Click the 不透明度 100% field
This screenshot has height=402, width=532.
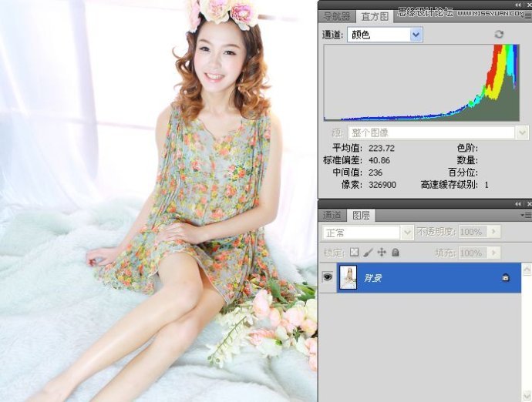coord(473,232)
